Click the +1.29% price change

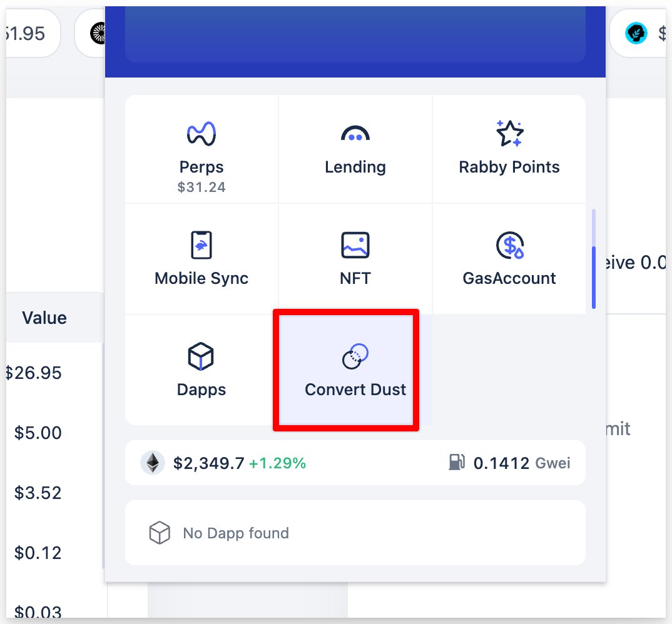[277, 463]
